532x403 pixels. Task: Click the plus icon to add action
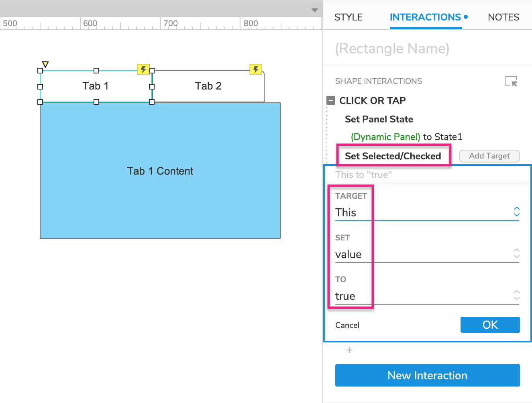pos(349,350)
